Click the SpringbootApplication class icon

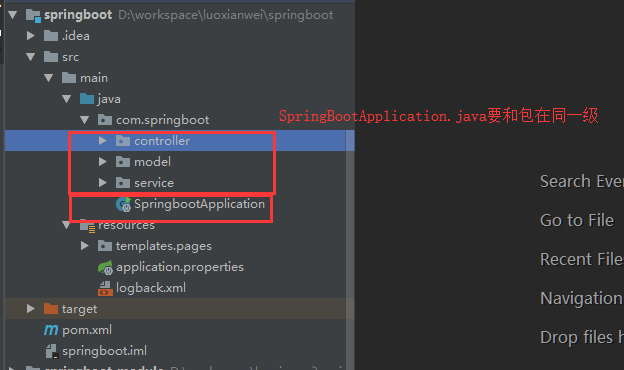pos(123,204)
